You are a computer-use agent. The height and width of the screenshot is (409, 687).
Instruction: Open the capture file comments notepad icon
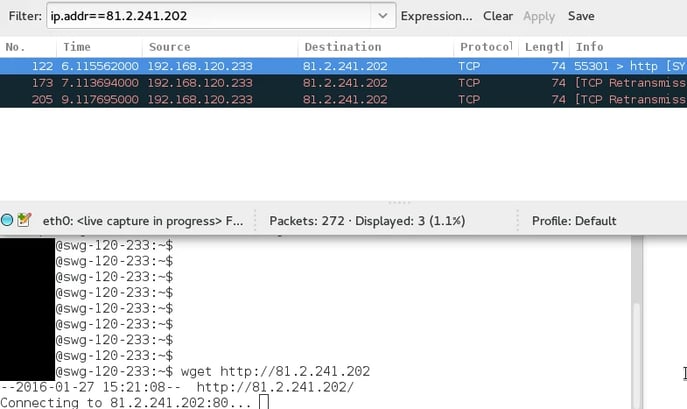coord(24,220)
